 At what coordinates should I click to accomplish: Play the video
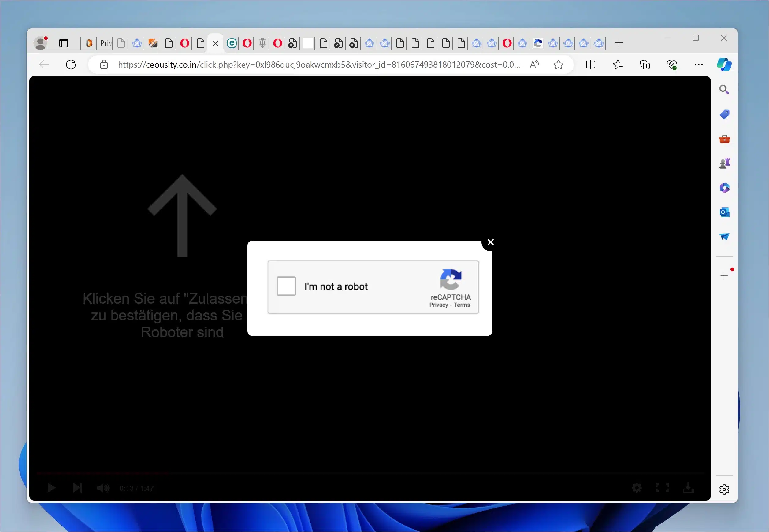[51, 488]
